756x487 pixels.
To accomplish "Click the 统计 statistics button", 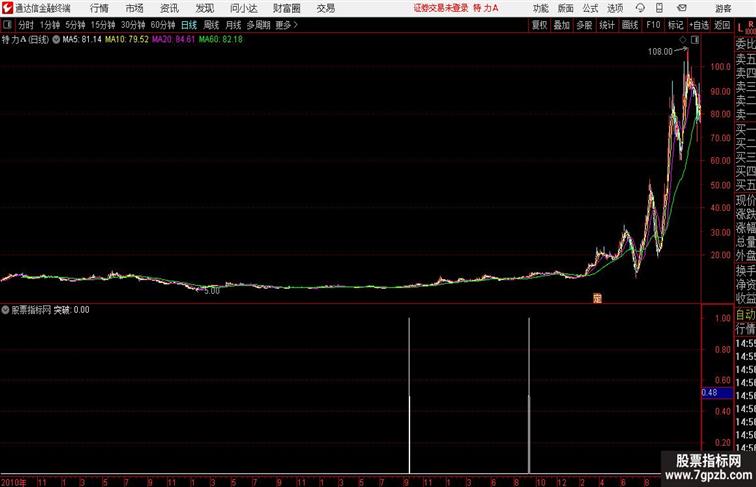I will (607, 25).
